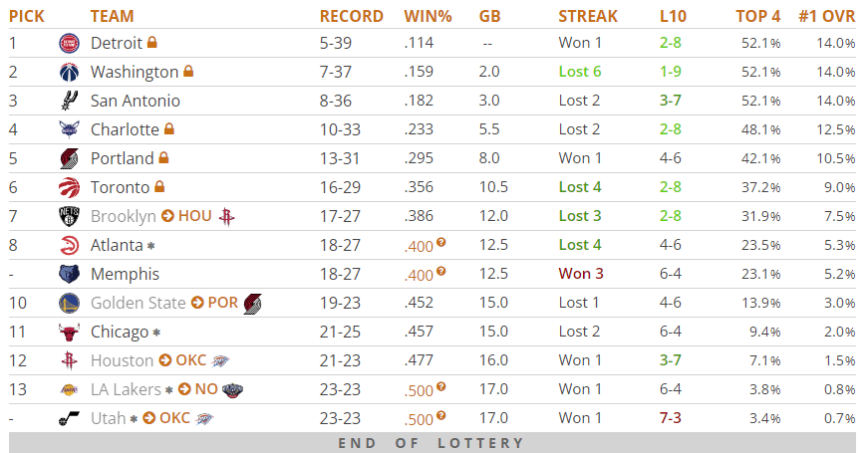
Task: Click the question mark beside Atlanta's .400
Action: [440, 243]
